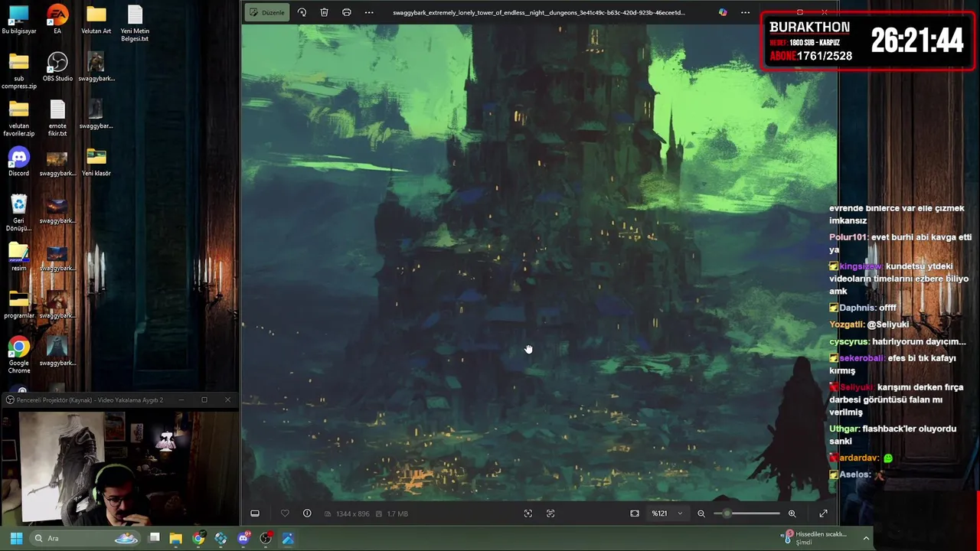Close the Pencereli Projektör window
The height and width of the screenshot is (551, 980).
[227, 399]
